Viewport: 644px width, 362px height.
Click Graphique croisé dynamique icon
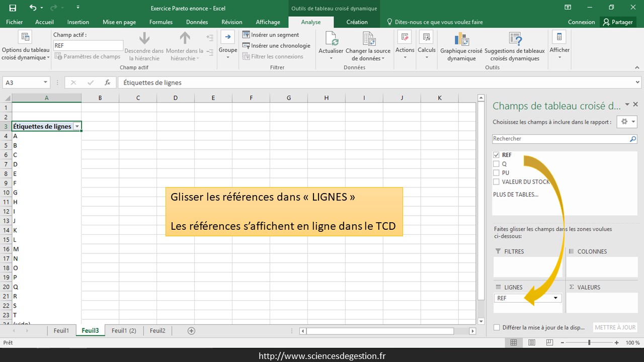pos(461,39)
